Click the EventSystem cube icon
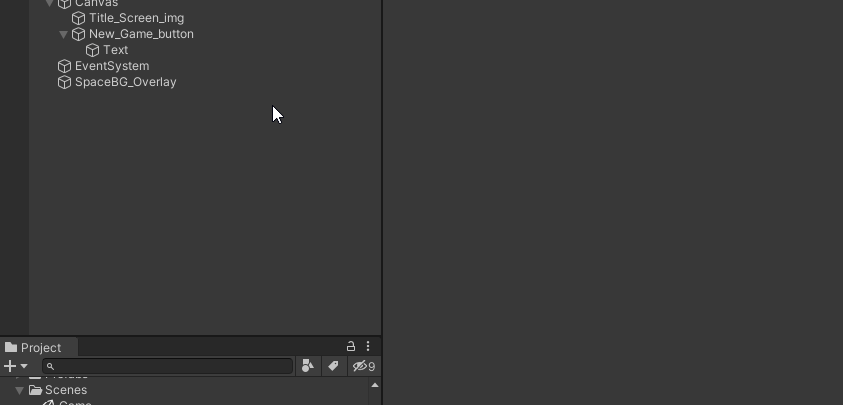Viewport: 843px width, 405px height. 65,66
